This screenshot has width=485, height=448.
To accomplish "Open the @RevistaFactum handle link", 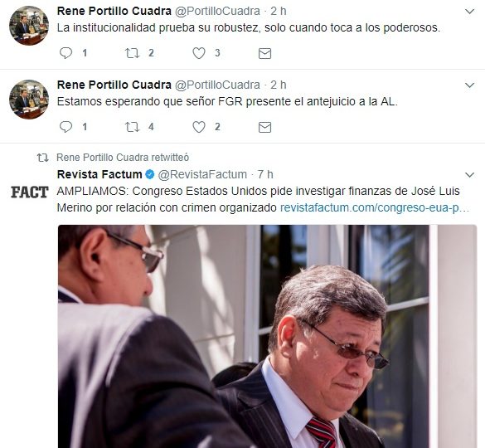I will pos(202,174).
